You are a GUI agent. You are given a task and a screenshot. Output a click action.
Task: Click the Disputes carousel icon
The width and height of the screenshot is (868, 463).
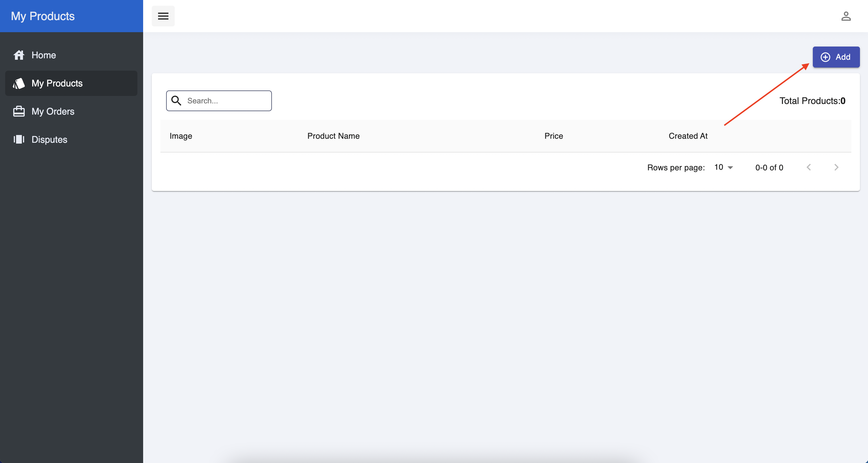[19, 139]
